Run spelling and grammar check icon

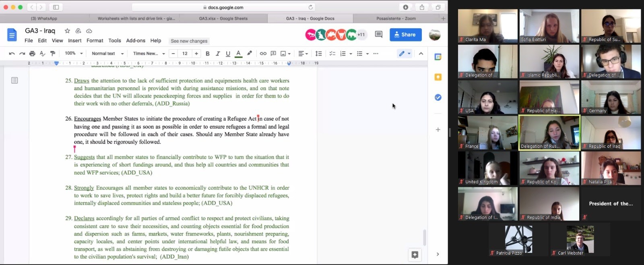(42, 54)
